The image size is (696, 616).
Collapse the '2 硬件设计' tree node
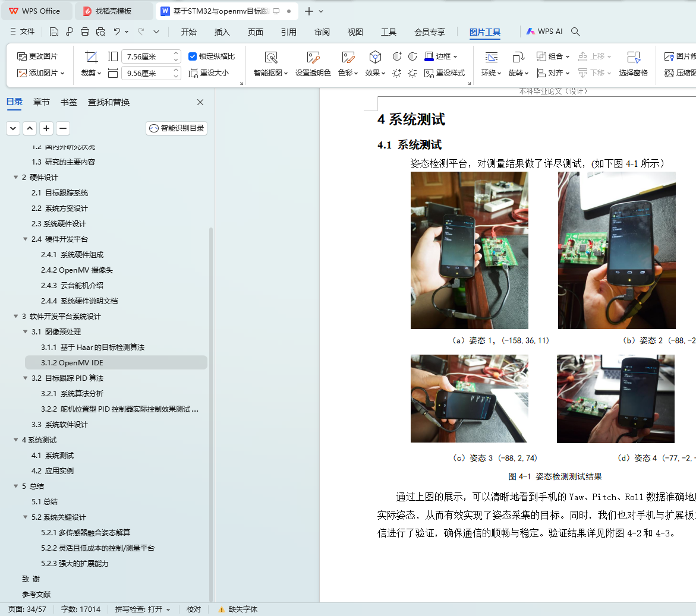[15, 178]
